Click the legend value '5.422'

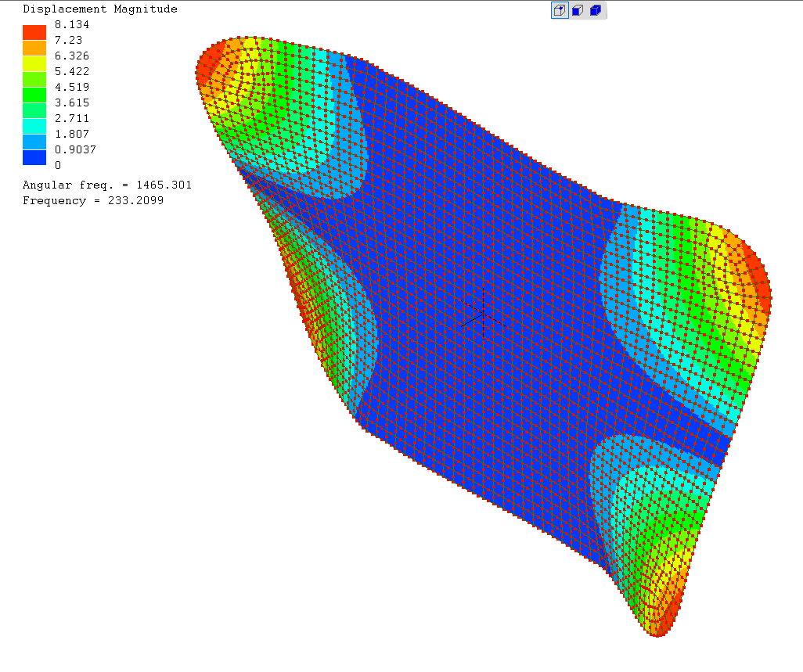pos(72,71)
